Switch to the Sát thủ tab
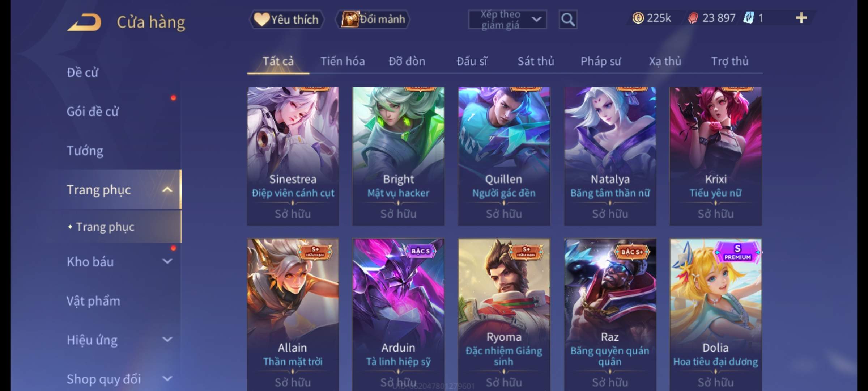This screenshot has height=391, width=868. pyautogui.click(x=536, y=61)
